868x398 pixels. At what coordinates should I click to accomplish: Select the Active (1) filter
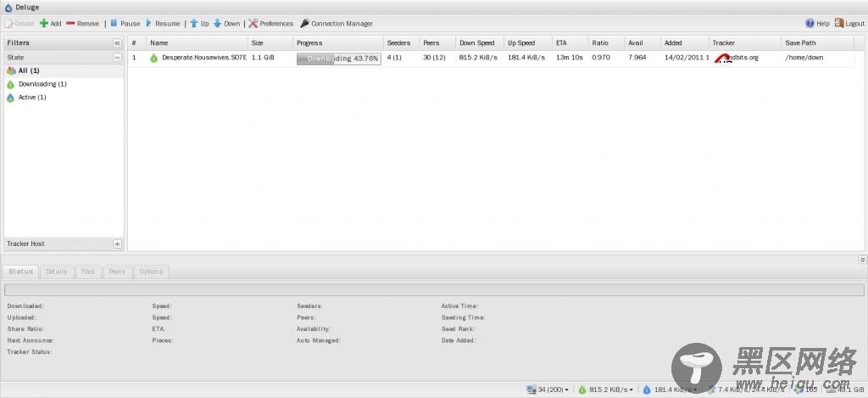(64, 98)
